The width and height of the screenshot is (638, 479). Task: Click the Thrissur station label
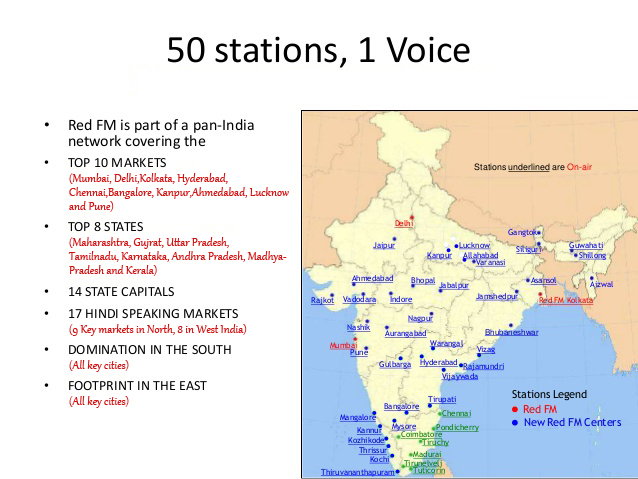373,451
